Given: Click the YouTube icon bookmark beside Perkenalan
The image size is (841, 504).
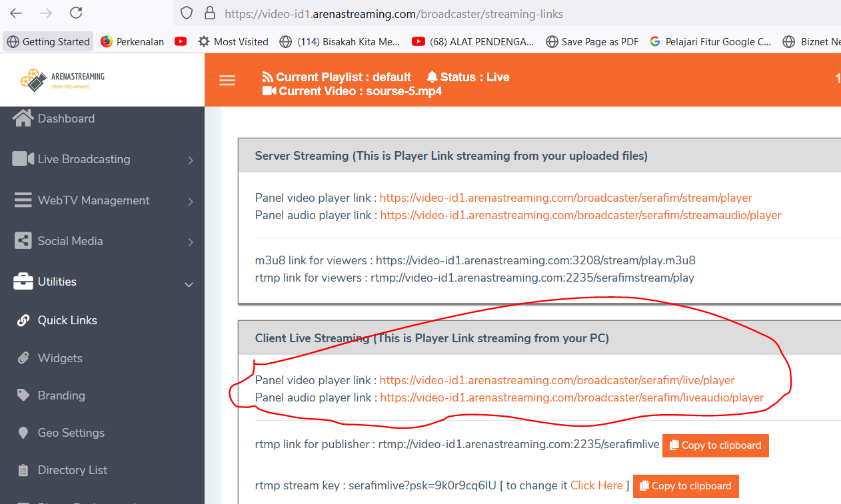Looking at the screenshot, I should (x=181, y=41).
